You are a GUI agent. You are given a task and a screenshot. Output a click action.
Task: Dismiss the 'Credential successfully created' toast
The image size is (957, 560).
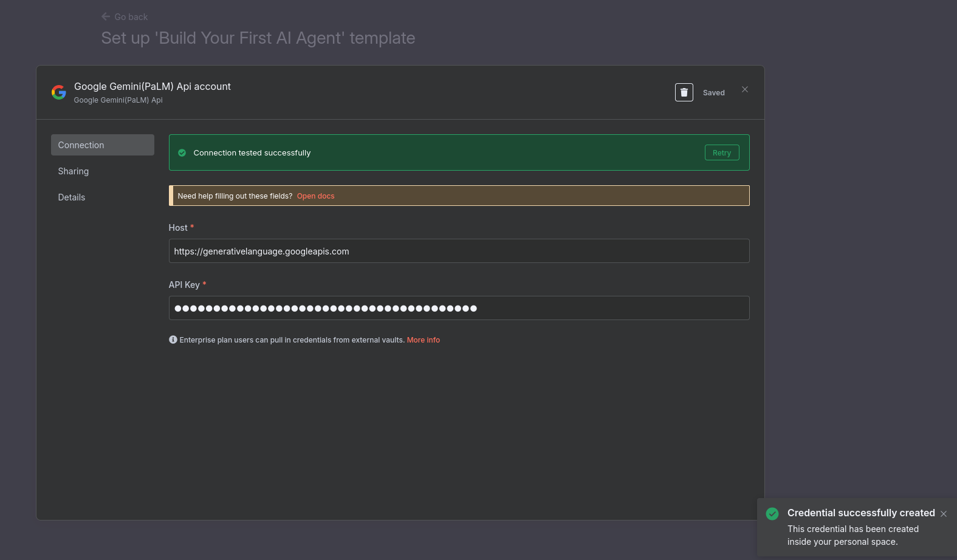tap(943, 514)
